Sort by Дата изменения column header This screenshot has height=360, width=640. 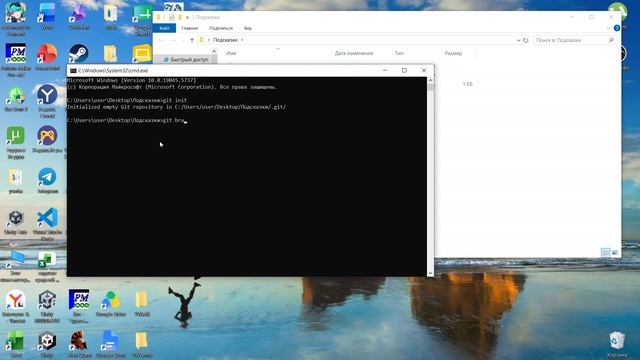(x=354, y=53)
